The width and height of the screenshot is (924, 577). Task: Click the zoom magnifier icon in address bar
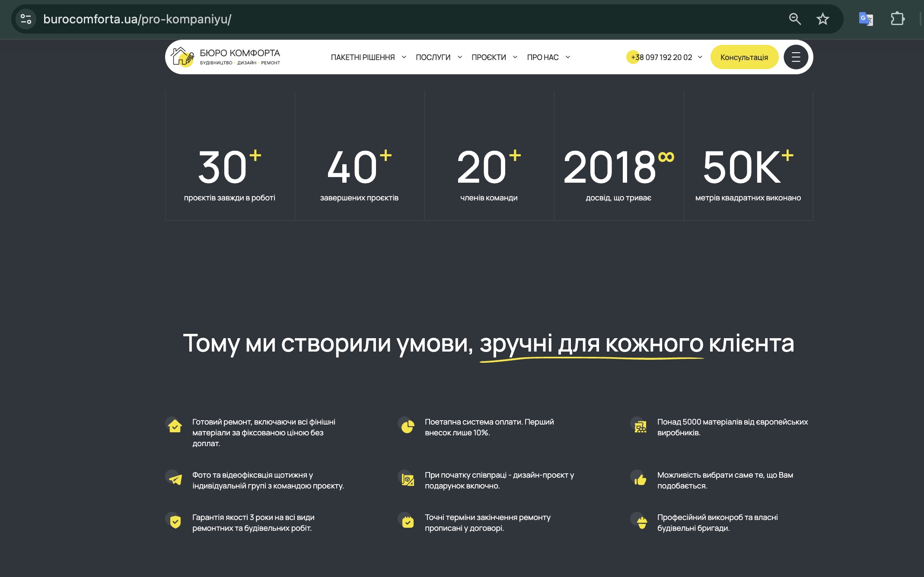(795, 19)
